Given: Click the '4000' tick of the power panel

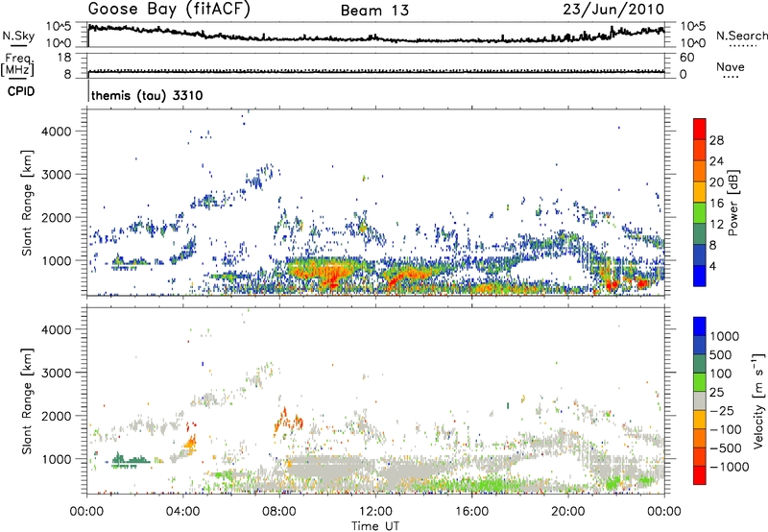Looking at the screenshot, I should pos(56,132).
